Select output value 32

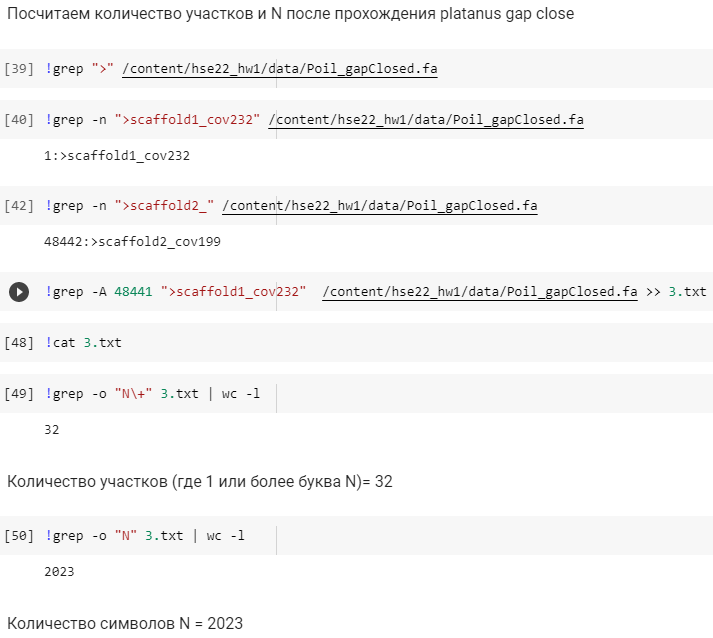(x=52, y=430)
